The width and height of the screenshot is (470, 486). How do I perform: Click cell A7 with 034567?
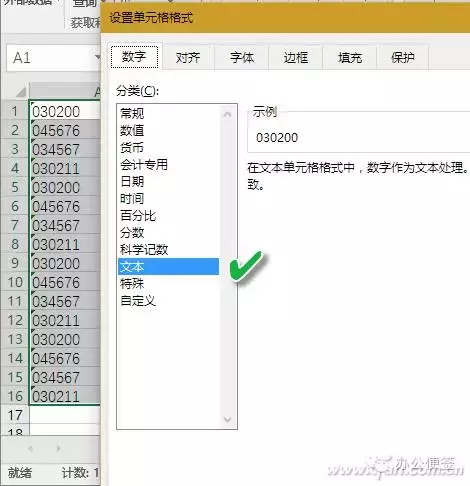[65, 225]
